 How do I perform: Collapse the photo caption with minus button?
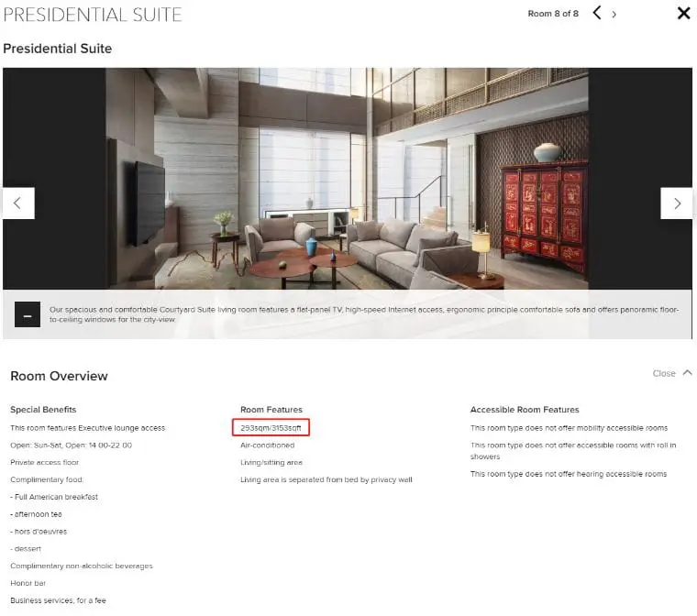28,314
